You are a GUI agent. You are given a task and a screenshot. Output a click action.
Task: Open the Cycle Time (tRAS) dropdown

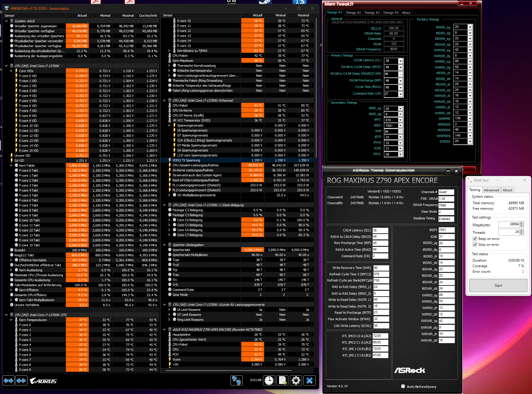(401, 88)
